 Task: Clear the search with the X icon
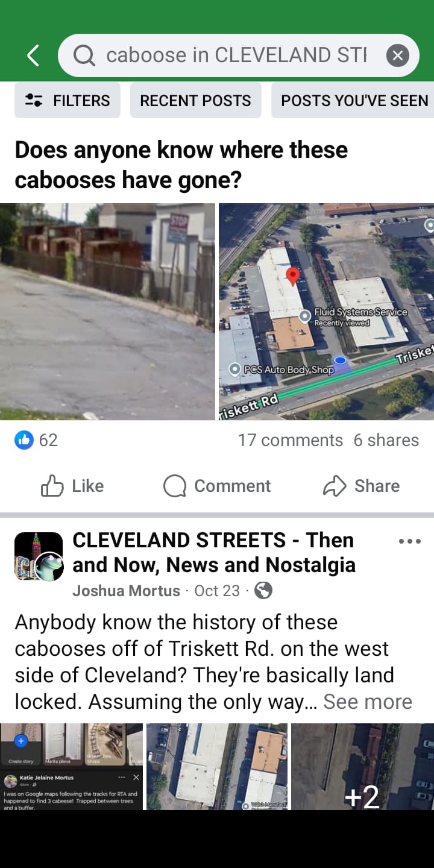pyautogui.click(x=397, y=56)
